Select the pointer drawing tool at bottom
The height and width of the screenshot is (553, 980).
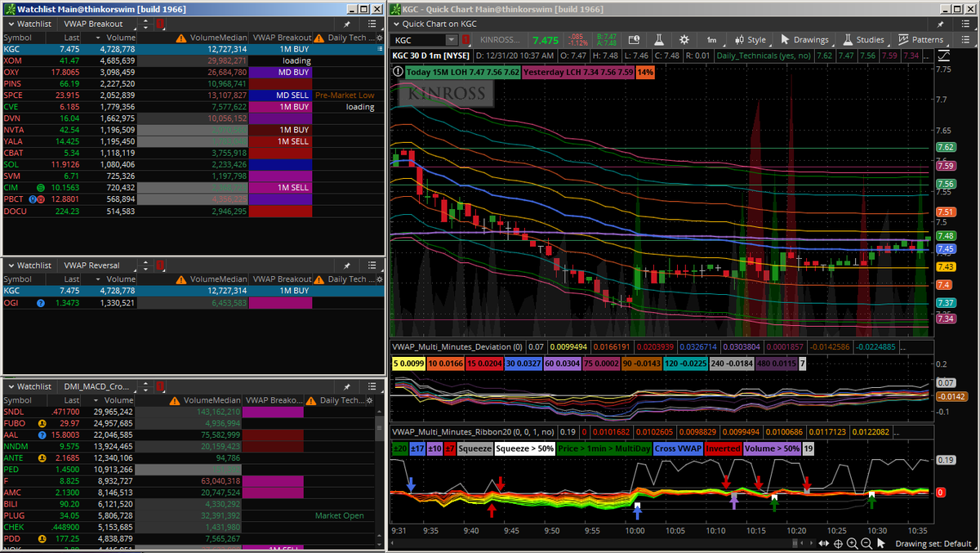880,543
